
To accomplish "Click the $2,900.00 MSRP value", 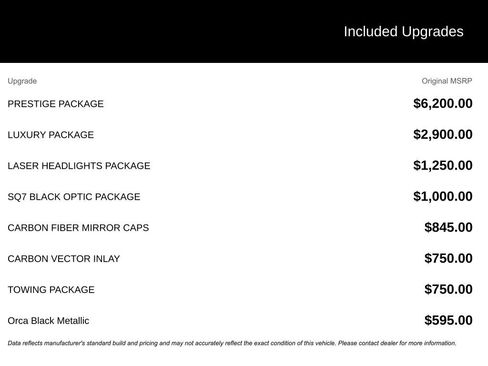I will point(443,134).
